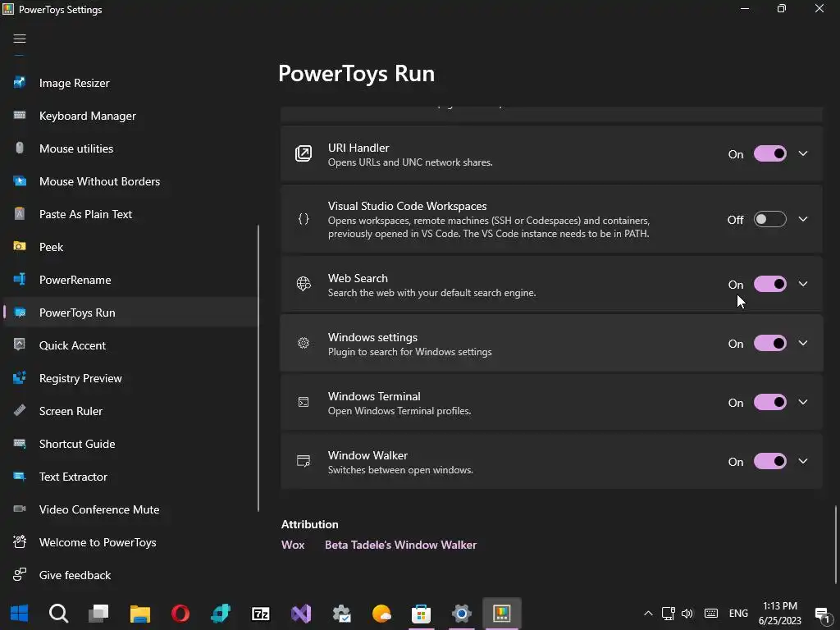This screenshot has width=840, height=630.
Task: Click the ENG language indicator
Action: point(738,614)
